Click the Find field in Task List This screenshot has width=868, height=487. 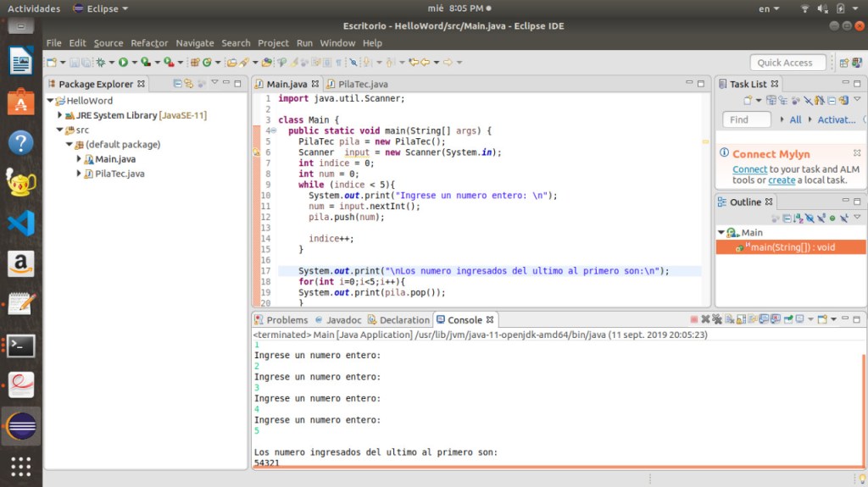tap(746, 119)
